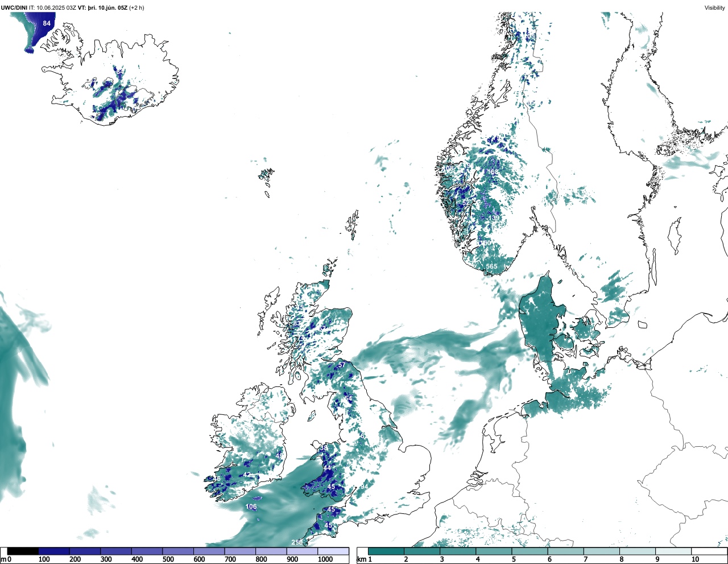Click the dark navy 100–200 m legend swatch
Image resolution: width=728 pixels, height=564 pixels.
coord(54,551)
